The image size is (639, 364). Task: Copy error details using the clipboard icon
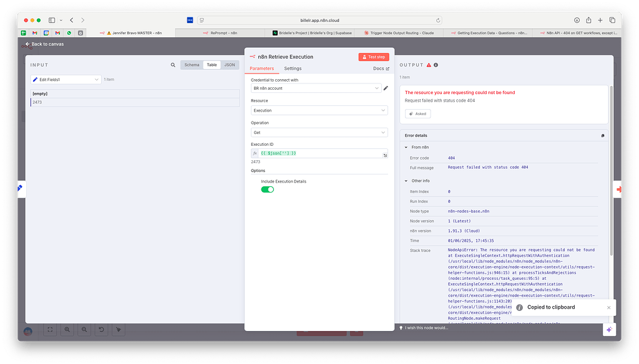click(602, 135)
